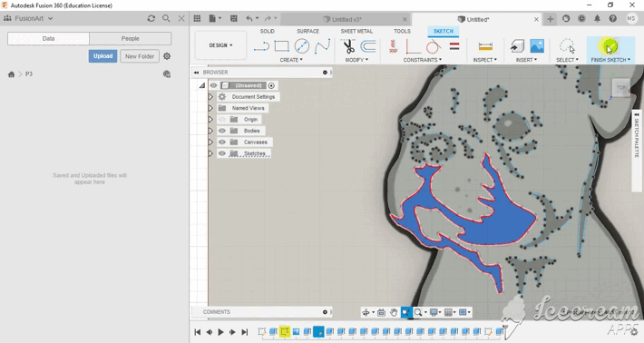
Task: Expand the Canvases node
Action: coord(210,142)
